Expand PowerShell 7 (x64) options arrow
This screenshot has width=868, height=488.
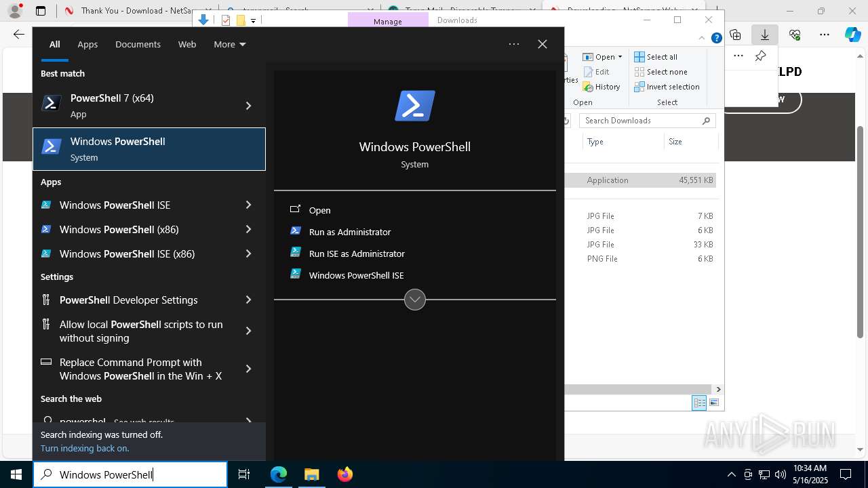[248, 106]
